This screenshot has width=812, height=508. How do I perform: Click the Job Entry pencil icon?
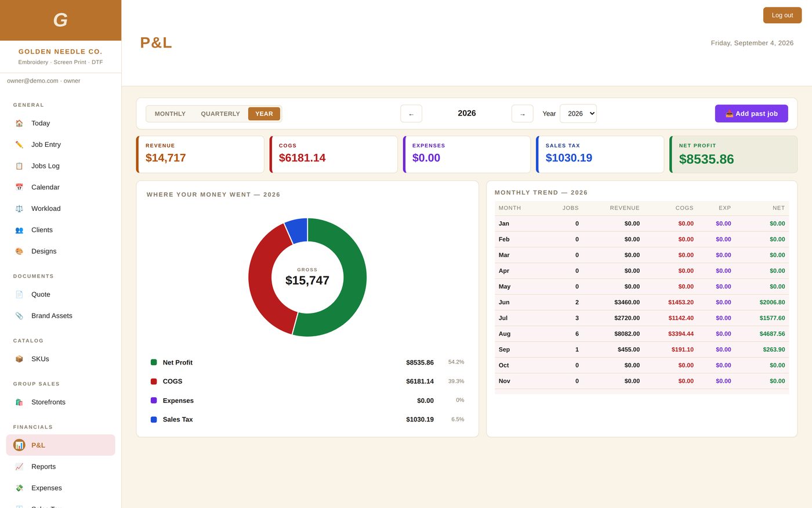click(x=19, y=145)
